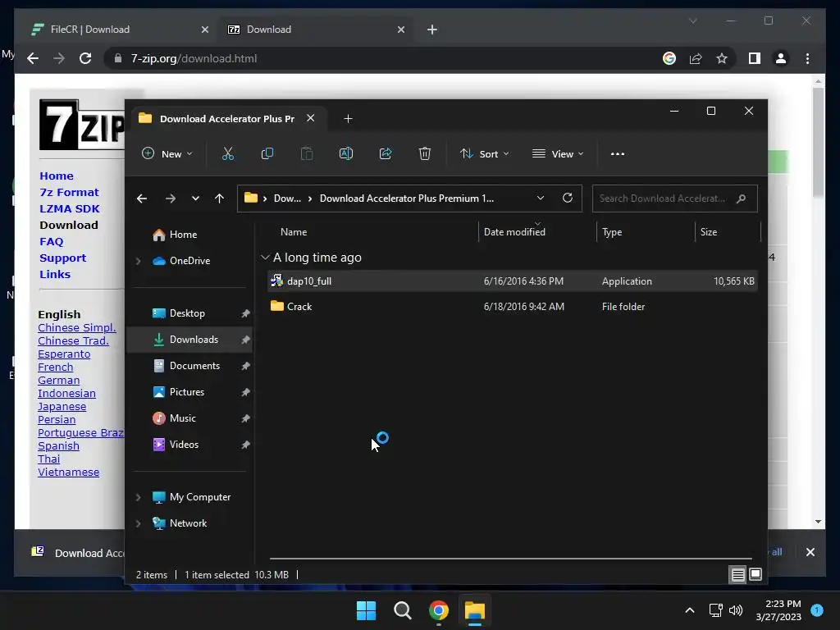Click the Paste clipboard icon in Explorer toolbar
The image size is (840, 630).
point(307,153)
